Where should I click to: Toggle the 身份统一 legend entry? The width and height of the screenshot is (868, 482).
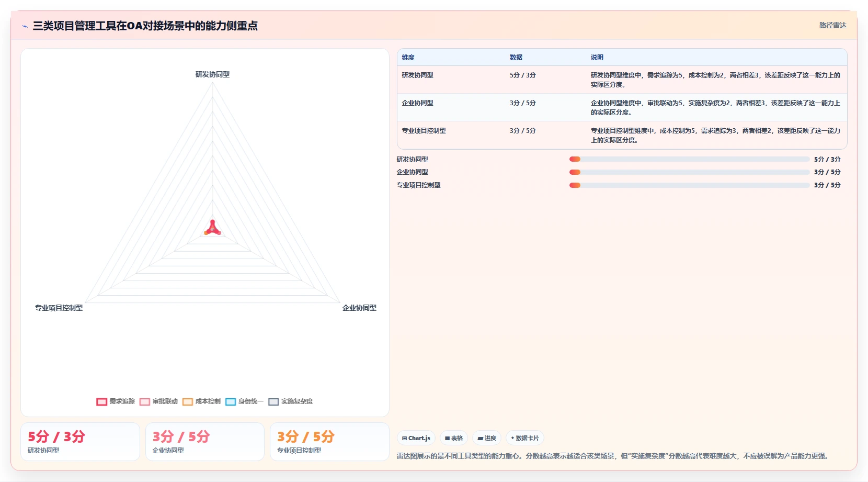click(244, 401)
